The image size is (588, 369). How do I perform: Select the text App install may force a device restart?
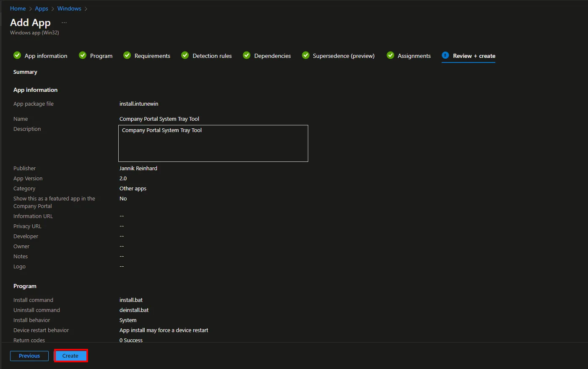click(164, 330)
